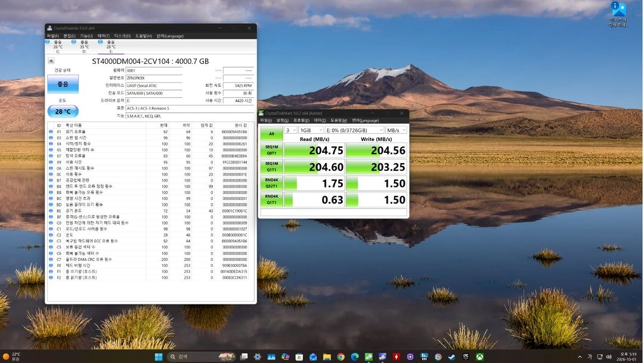Open the Xbox app taskbar icon
The width and height of the screenshot is (644, 363).
479,357
